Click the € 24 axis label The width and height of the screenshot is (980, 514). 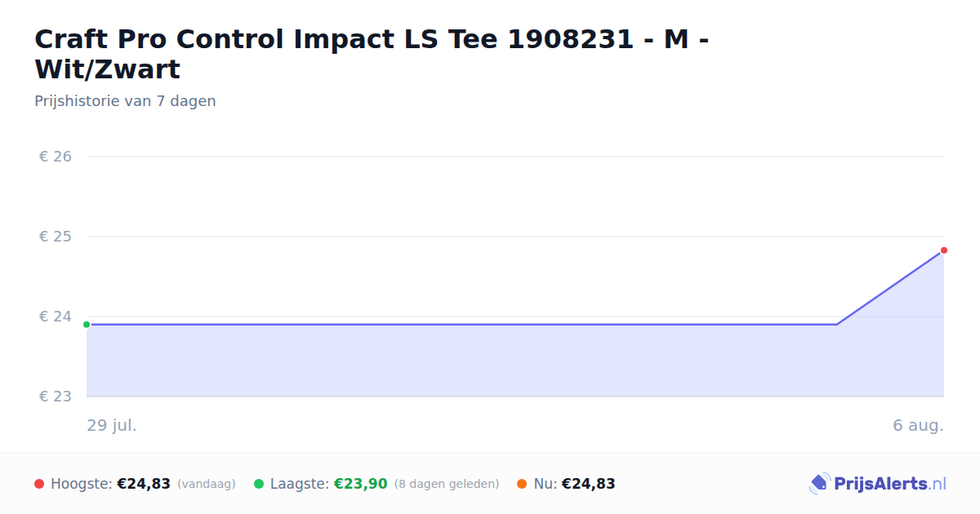pos(56,317)
